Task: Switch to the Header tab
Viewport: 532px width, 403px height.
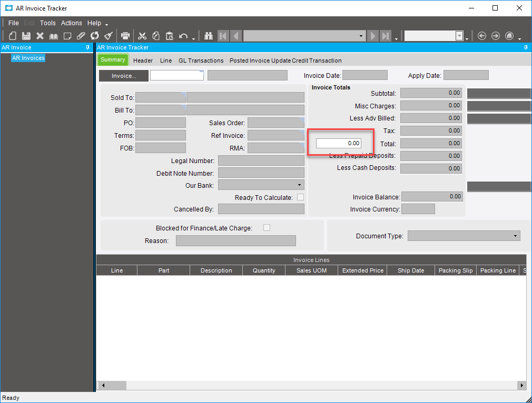Action: coord(143,61)
